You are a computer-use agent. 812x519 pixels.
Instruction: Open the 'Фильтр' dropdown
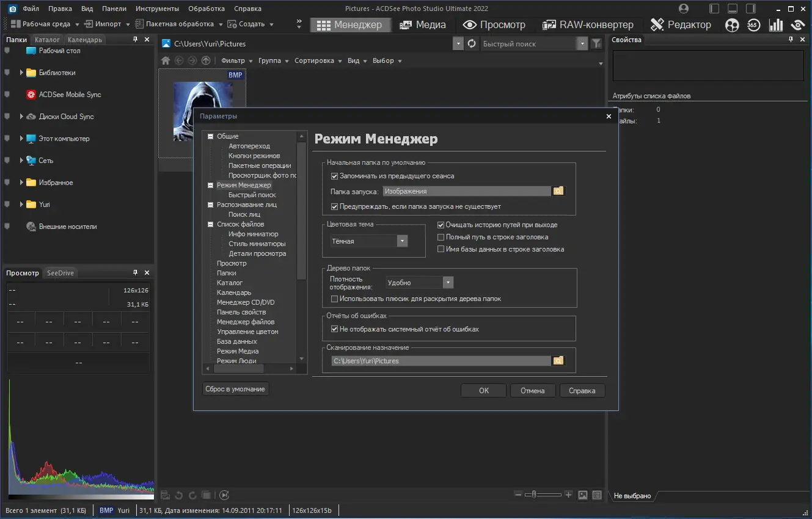[x=236, y=60]
